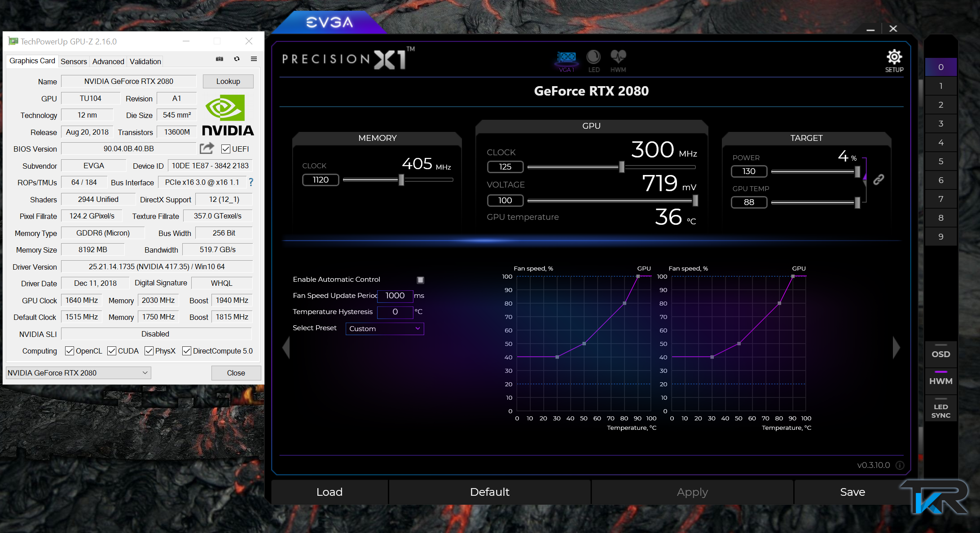
Task: Click the 80°C point on right fan curve
Action: pos(779,303)
